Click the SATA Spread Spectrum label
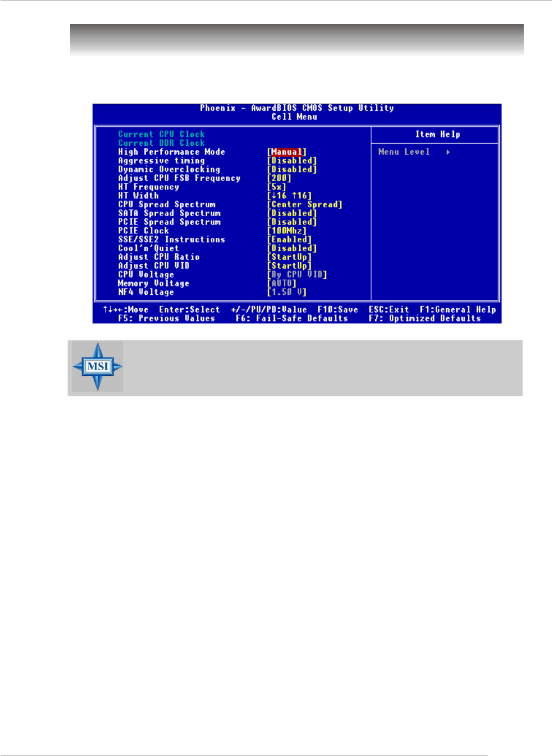The image size is (552, 756). click(x=169, y=213)
